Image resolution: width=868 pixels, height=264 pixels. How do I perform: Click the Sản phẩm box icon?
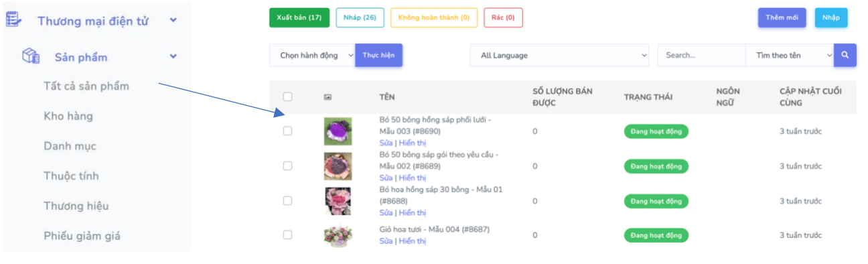31,56
